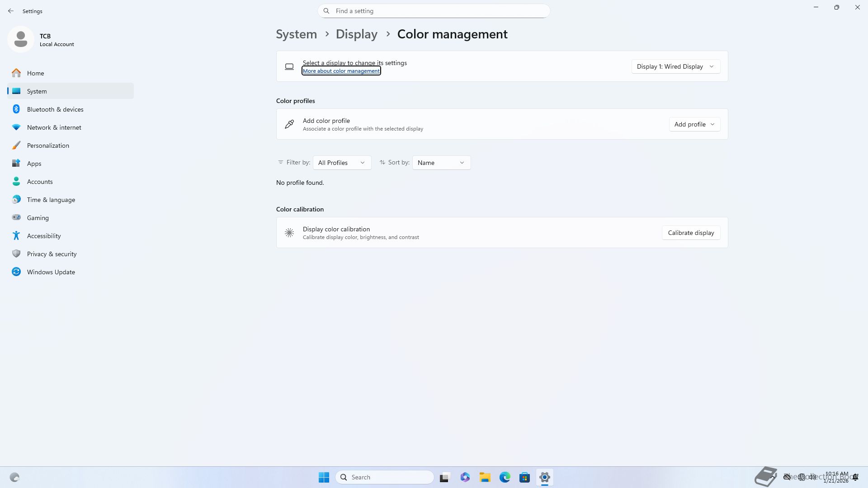
Task: Expand the All Profiles filter dropdown
Action: coord(342,163)
